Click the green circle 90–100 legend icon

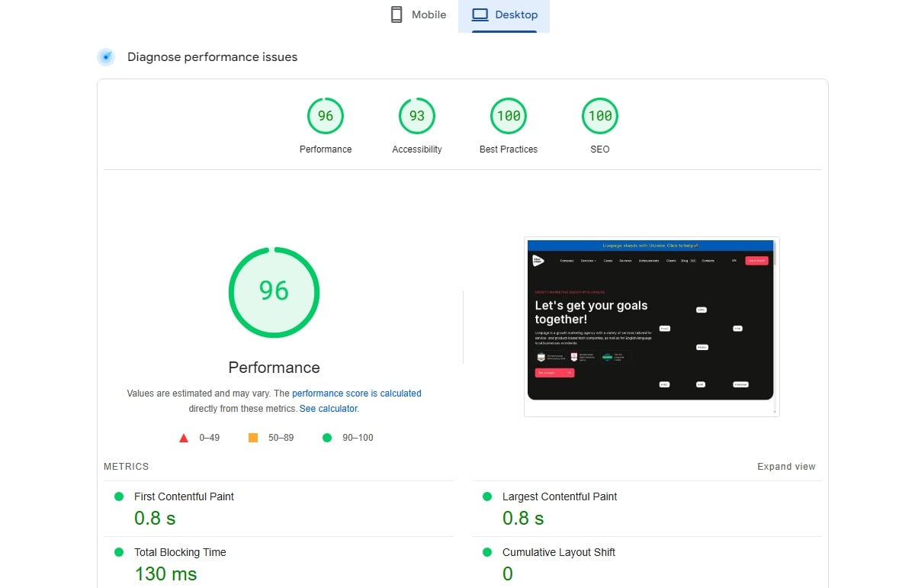[327, 438]
